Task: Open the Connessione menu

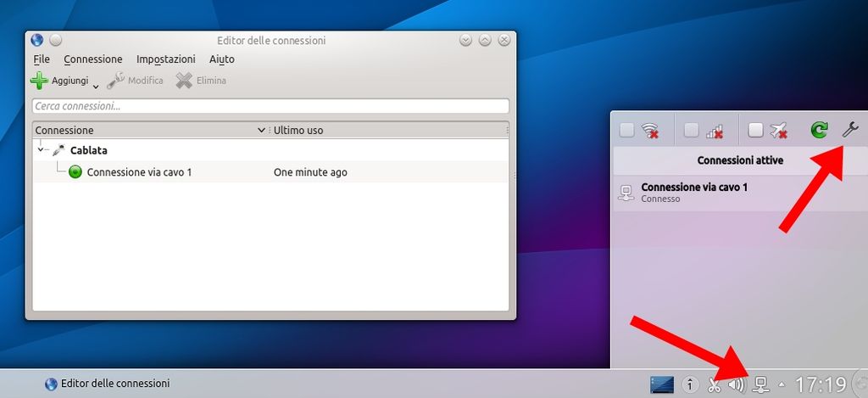Action: [93, 59]
